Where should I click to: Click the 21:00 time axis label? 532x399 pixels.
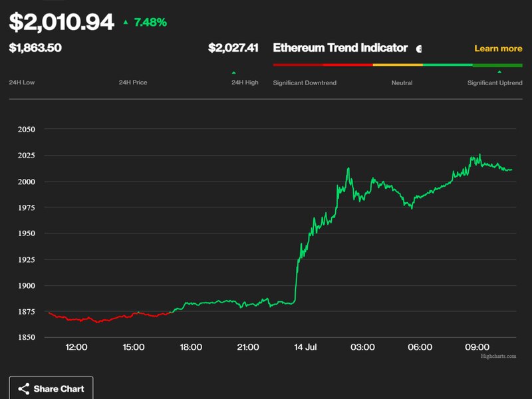tap(248, 347)
